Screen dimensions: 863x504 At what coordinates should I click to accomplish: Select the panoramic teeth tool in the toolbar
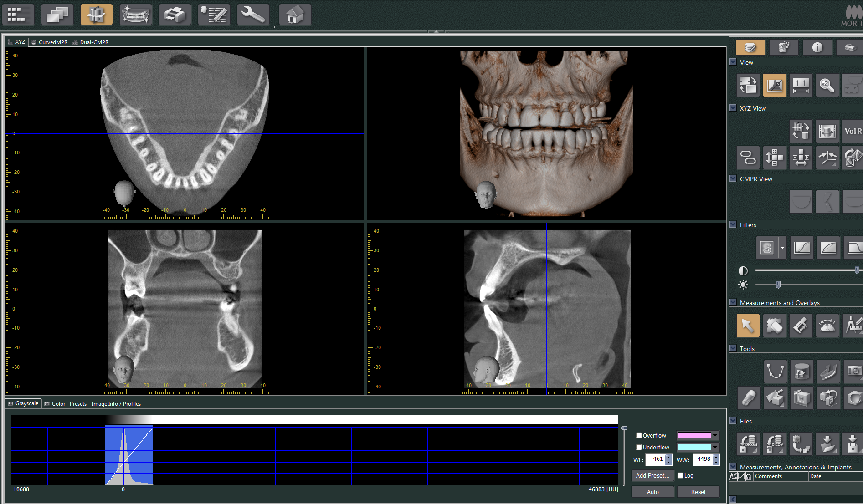136,14
